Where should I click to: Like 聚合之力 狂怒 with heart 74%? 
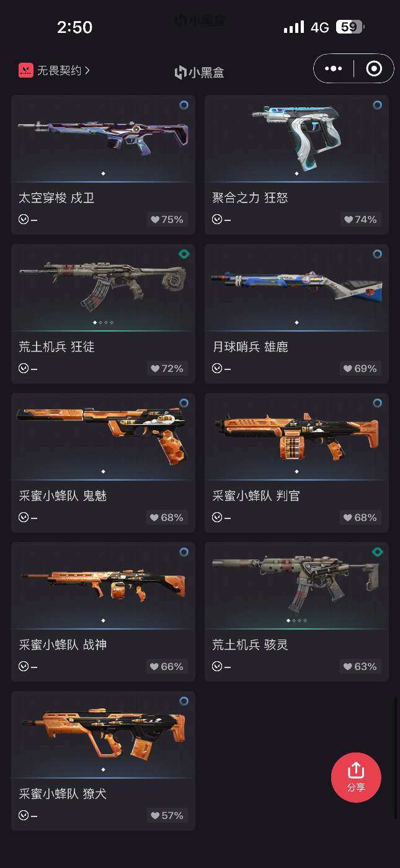(x=361, y=219)
